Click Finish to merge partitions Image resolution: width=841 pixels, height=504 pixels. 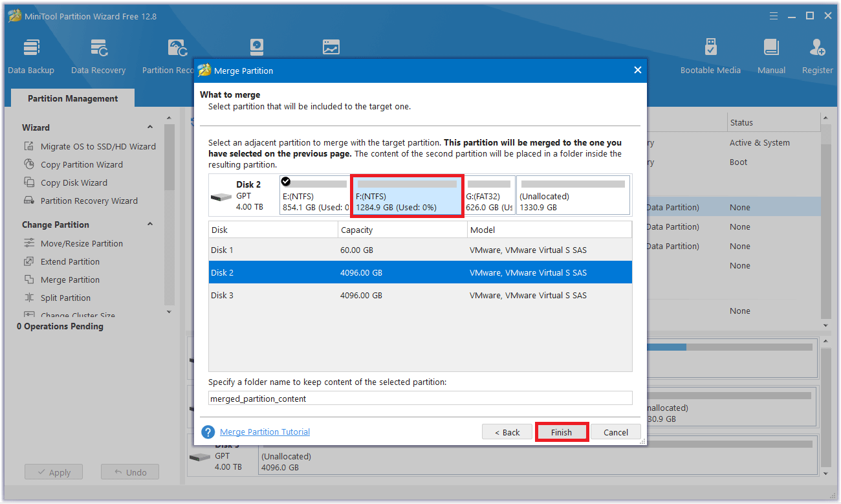pos(562,432)
